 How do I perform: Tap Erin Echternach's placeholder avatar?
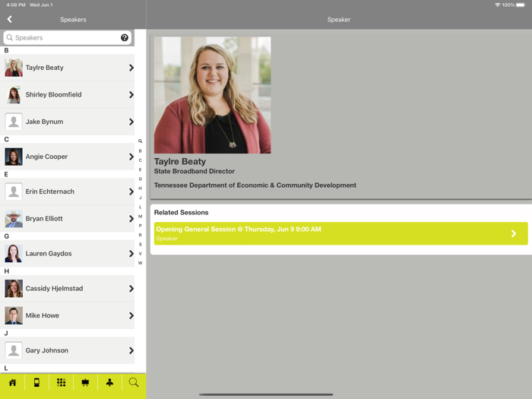pos(14,192)
